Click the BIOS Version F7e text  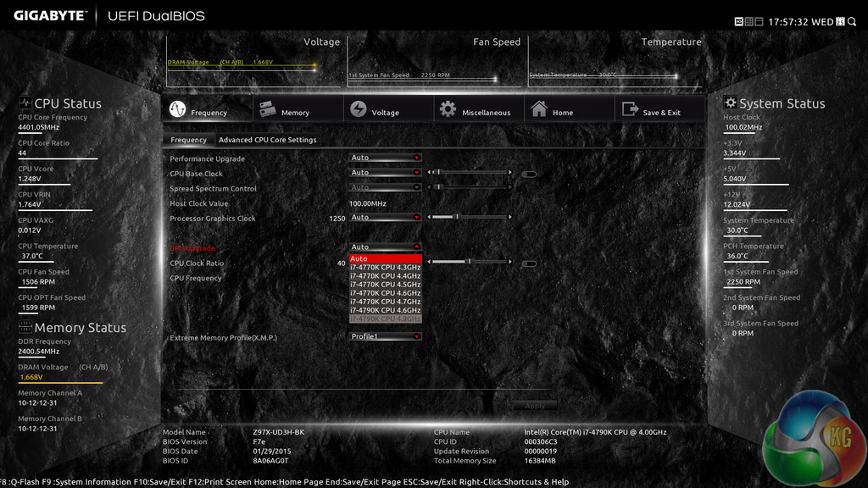pos(259,441)
